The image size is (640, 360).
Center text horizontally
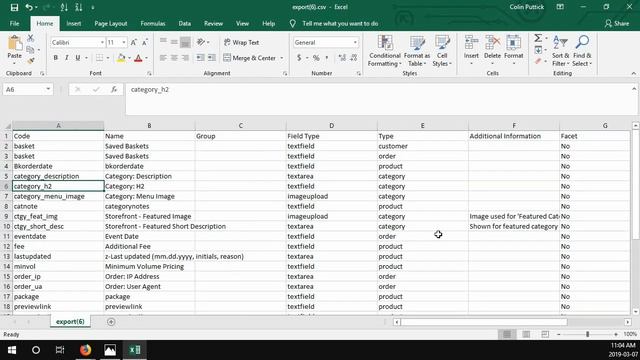click(174, 58)
